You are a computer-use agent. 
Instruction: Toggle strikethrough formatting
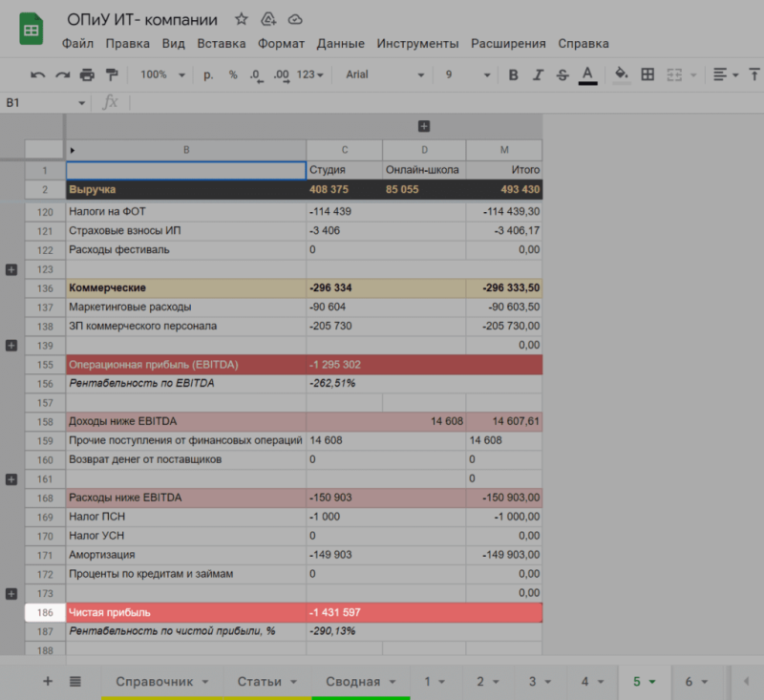[x=562, y=75]
